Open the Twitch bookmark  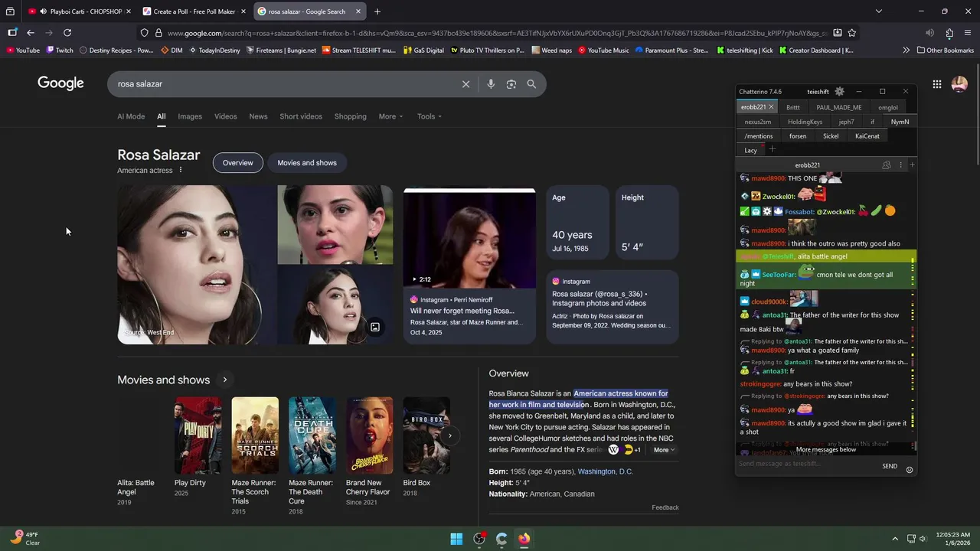60,51
